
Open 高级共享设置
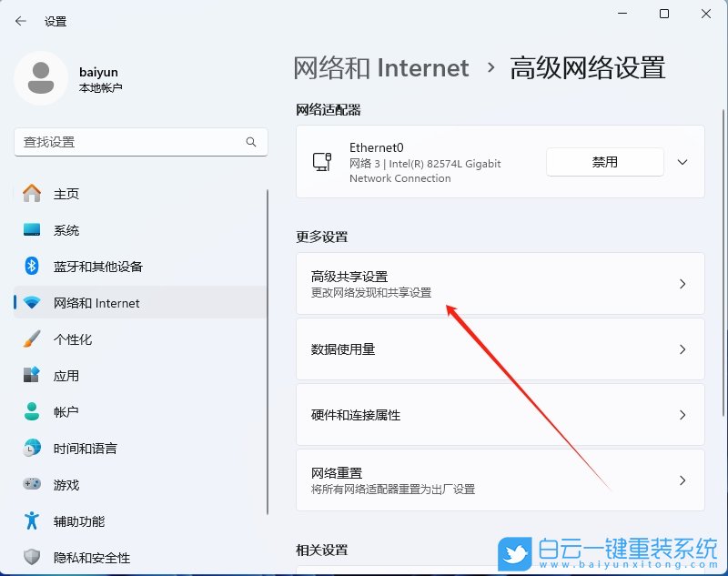(499, 283)
